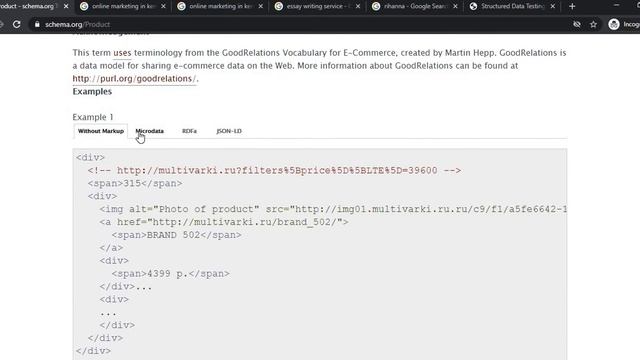This screenshot has width=640, height=360.
Task: Click the '<span>4399 p.</span>' code line
Action: (171, 274)
